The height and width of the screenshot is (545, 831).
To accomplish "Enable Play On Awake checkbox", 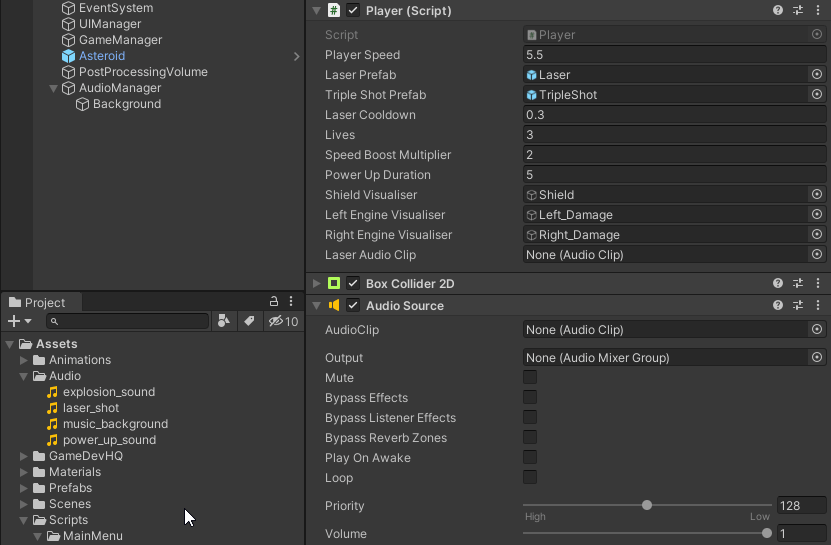I will coord(530,457).
